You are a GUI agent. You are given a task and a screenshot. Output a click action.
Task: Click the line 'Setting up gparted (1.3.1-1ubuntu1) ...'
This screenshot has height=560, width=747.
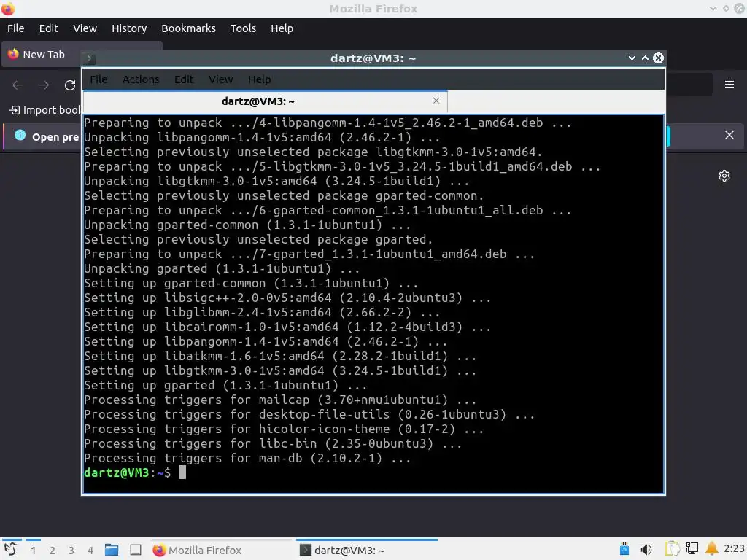pyautogui.click(x=225, y=385)
